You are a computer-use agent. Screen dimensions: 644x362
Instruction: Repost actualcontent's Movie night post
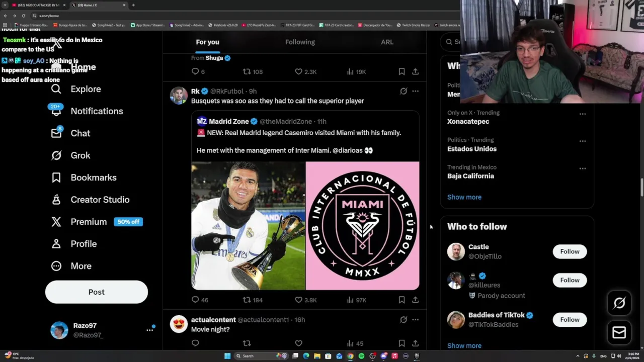(247, 343)
